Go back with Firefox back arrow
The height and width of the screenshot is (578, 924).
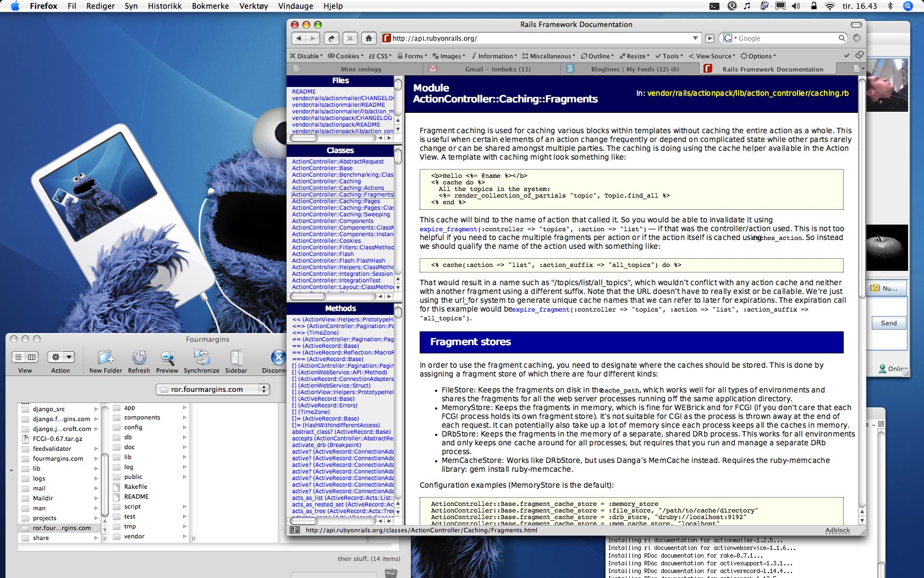(x=298, y=38)
